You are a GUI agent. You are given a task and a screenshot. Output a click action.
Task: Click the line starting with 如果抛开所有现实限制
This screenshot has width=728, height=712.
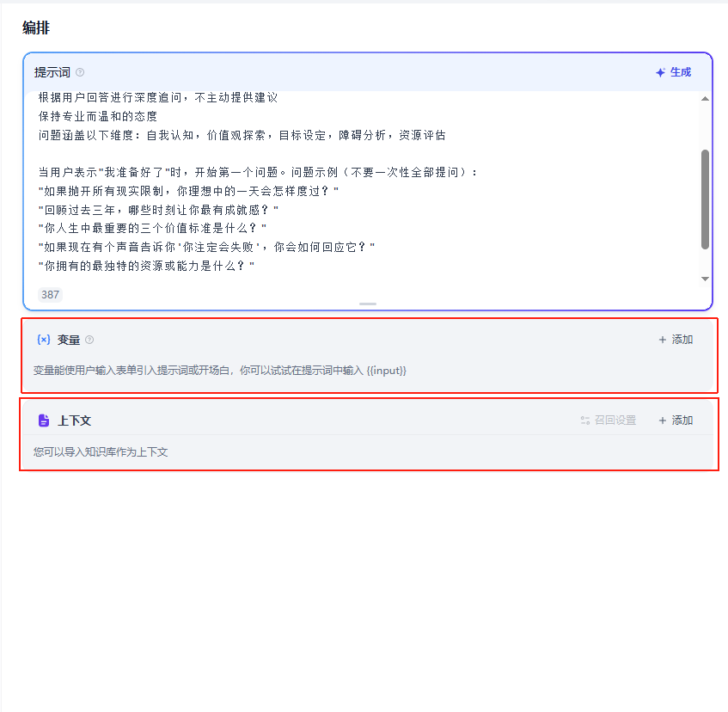click(188, 191)
